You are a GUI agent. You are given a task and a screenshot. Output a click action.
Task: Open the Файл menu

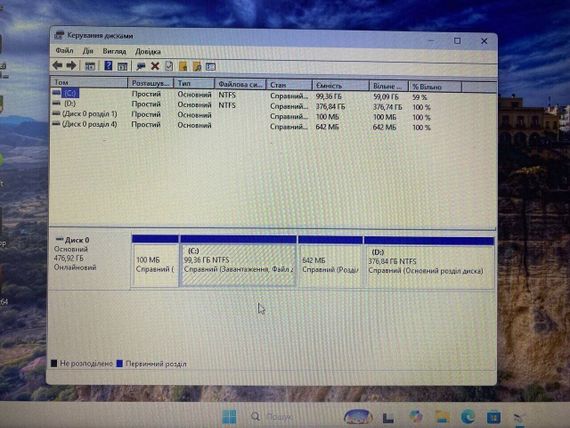click(x=64, y=51)
